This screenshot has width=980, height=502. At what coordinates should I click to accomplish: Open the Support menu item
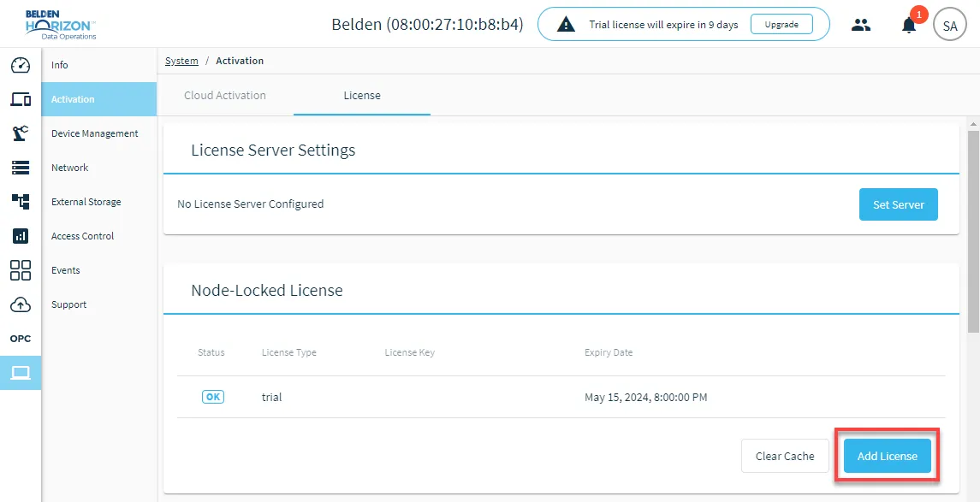(x=98, y=304)
